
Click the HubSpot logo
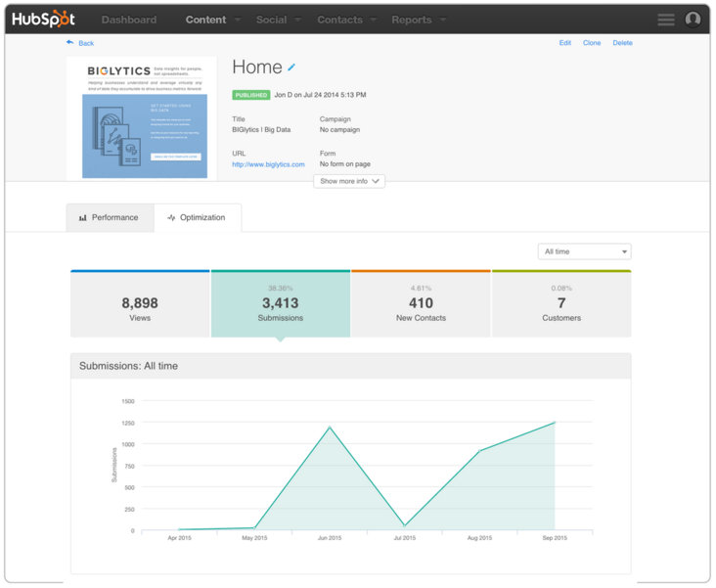click(44, 19)
